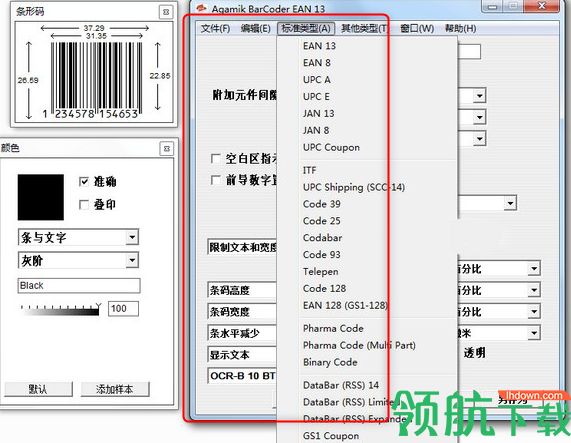Click the 添加样本 button
Viewport: 571px width, 443px height.
point(115,389)
